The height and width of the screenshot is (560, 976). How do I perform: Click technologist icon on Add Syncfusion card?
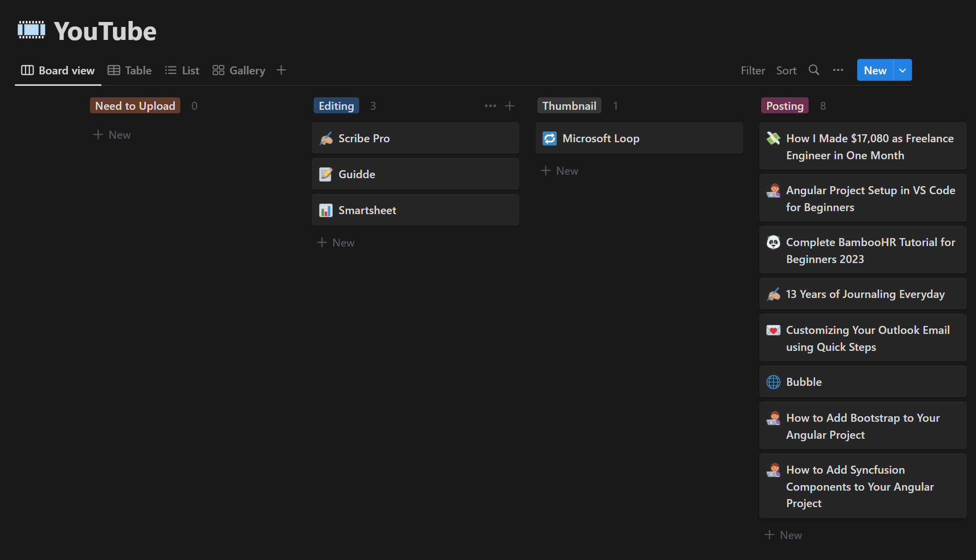point(773,470)
